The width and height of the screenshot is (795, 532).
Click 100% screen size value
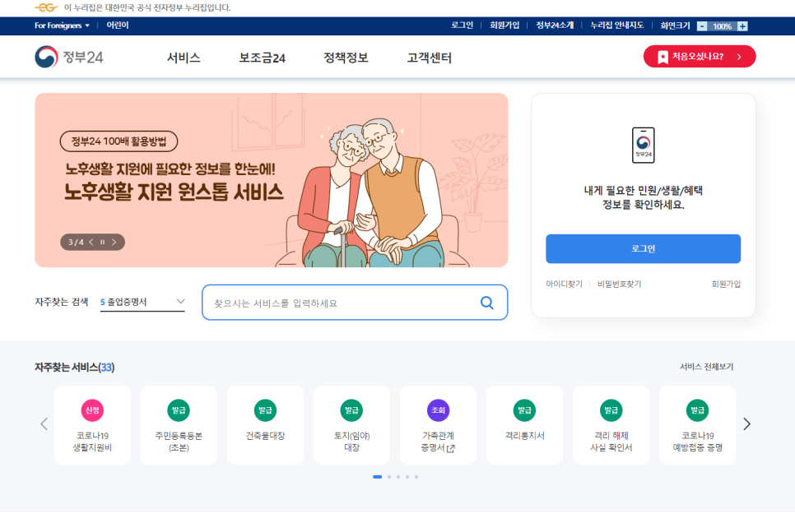[722, 26]
